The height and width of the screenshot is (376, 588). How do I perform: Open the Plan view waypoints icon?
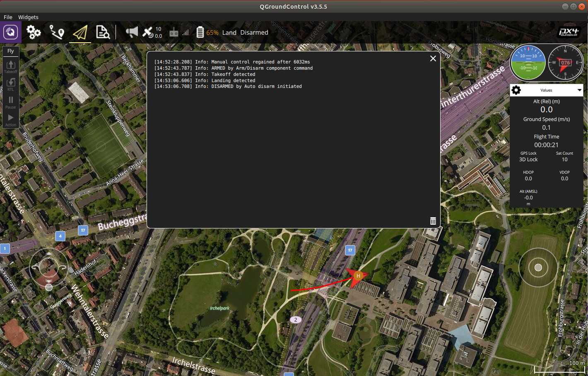coord(57,32)
